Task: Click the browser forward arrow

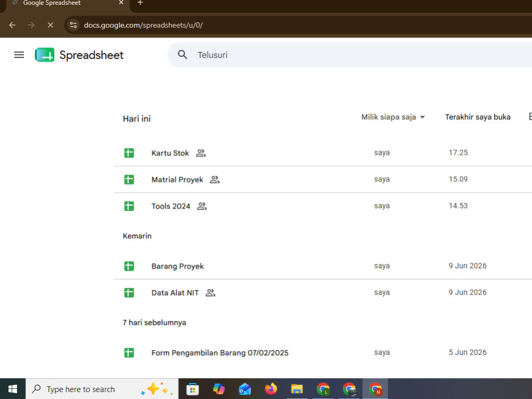Action: (31, 25)
